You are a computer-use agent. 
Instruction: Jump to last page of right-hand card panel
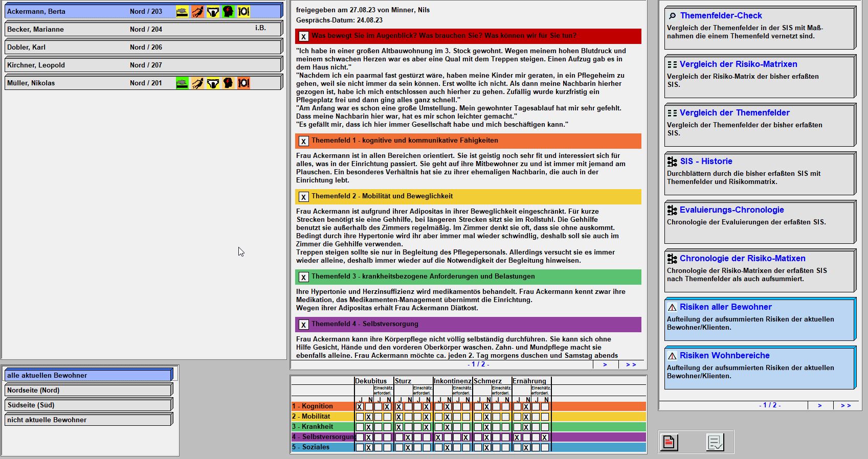(846, 405)
